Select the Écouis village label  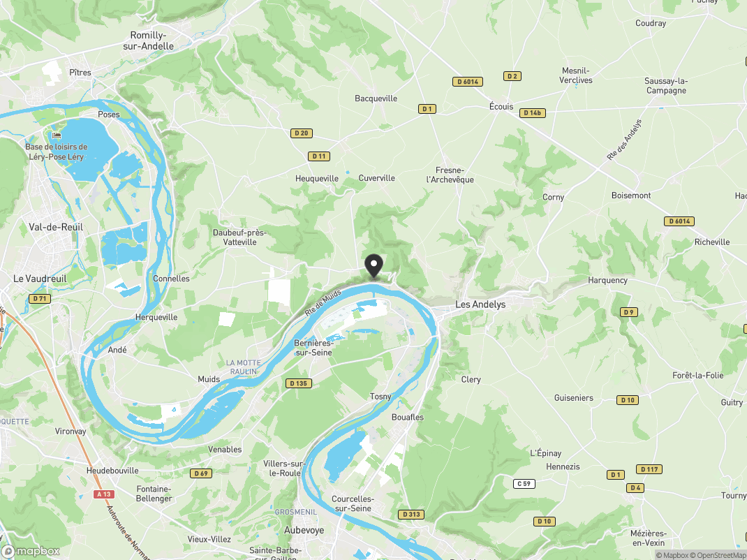point(501,106)
